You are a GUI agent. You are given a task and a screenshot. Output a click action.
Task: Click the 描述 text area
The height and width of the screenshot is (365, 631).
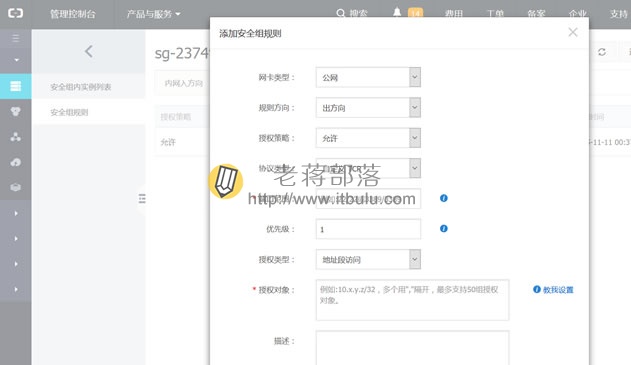click(412, 348)
